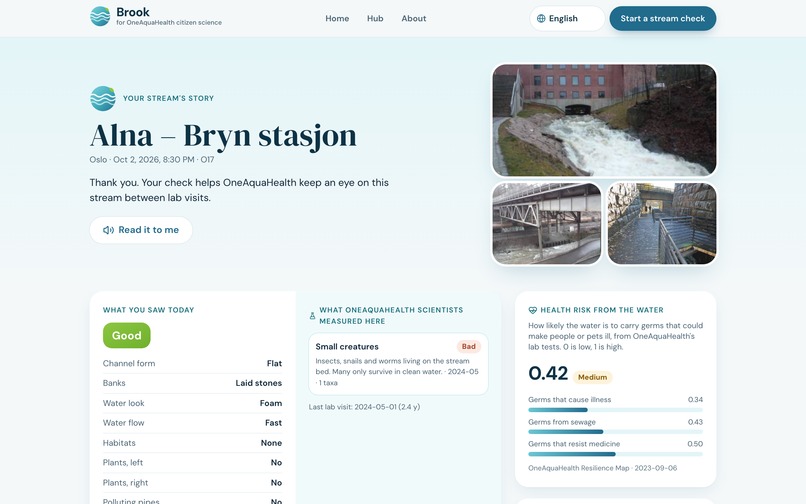This screenshot has height=504, width=806.
Task: Click the Small creatures card
Action: [x=398, y=364]
